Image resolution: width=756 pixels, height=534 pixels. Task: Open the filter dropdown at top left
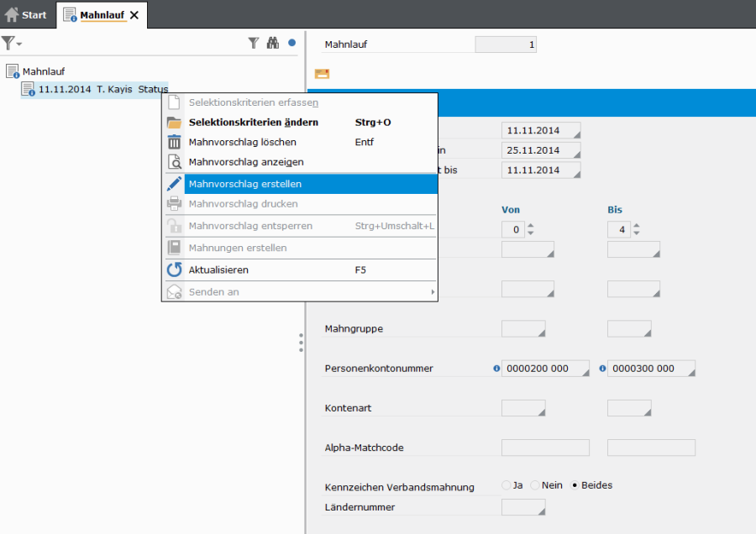(12, 43)
